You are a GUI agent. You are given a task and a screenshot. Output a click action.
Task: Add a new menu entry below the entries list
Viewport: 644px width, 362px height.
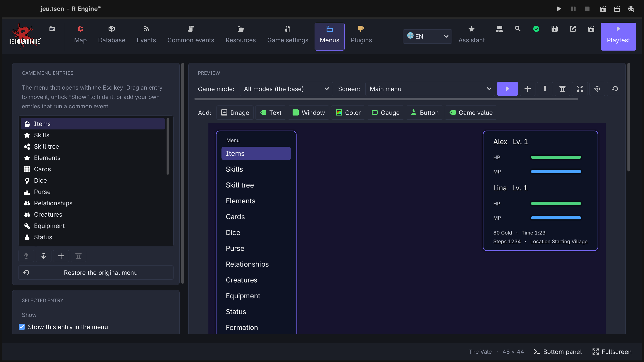pyautogui.click(x=61, y=256)
